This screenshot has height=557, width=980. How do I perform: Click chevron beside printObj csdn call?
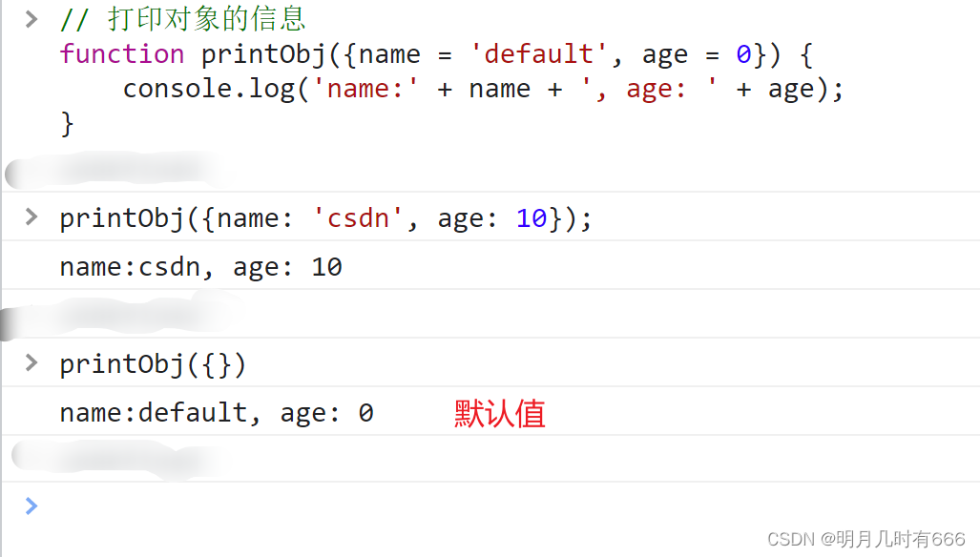[x=31, y=217]
